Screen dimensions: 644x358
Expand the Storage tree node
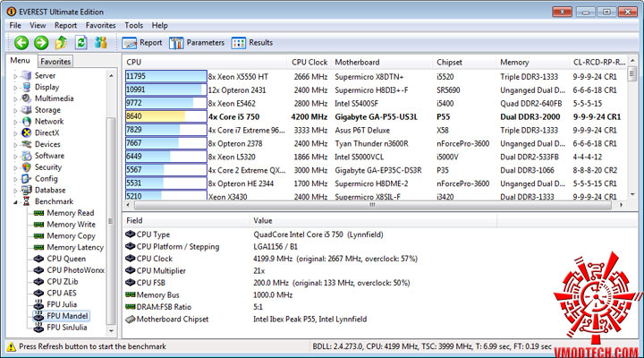point(15,110)
